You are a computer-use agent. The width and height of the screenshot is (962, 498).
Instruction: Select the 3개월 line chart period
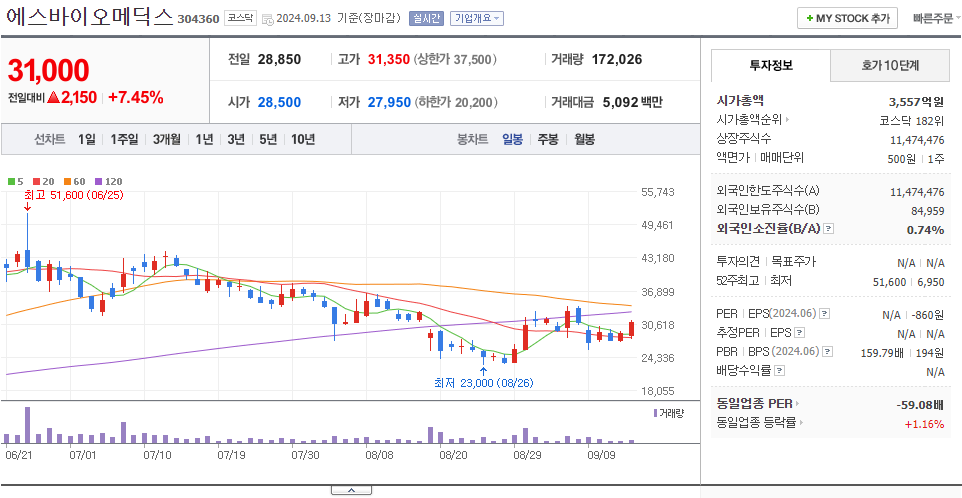tap(167, 139)
